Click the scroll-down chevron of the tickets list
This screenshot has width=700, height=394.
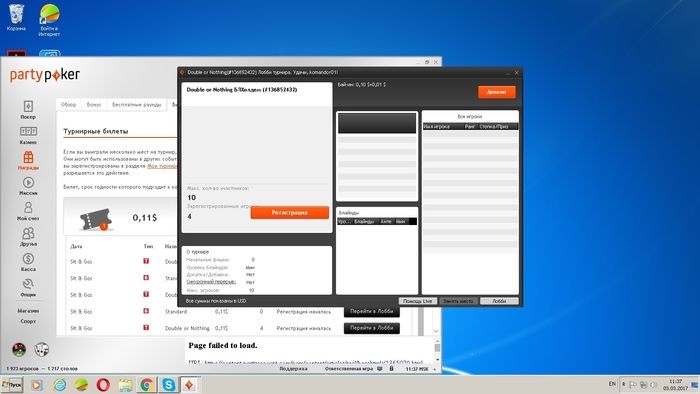point(436,331)
